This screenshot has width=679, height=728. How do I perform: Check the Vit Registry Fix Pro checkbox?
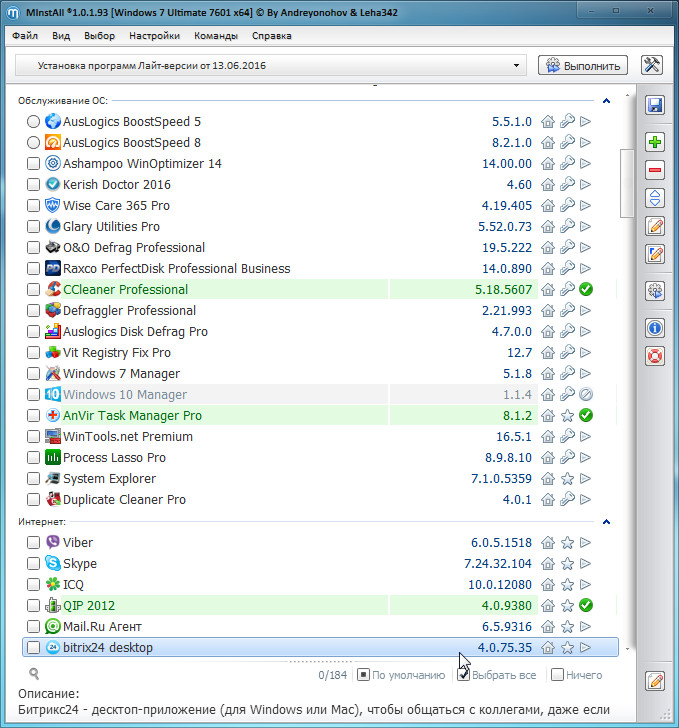33,352
